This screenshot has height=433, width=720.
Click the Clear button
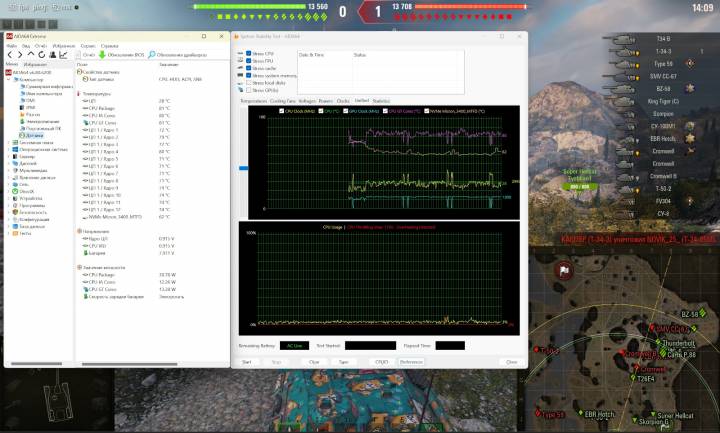click(314, 362)
